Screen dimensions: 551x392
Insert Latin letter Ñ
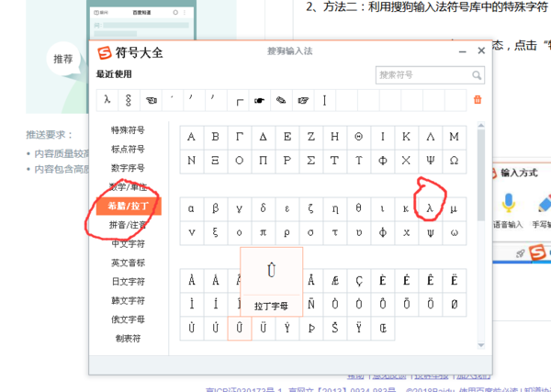(x=311, y=305)
